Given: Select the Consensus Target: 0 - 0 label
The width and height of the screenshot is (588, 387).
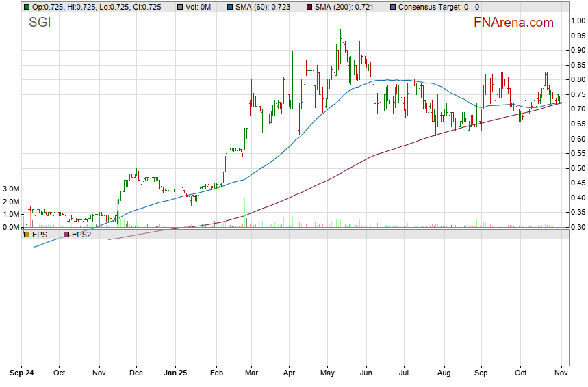Looking at the screenshot, I should [438, 7].
